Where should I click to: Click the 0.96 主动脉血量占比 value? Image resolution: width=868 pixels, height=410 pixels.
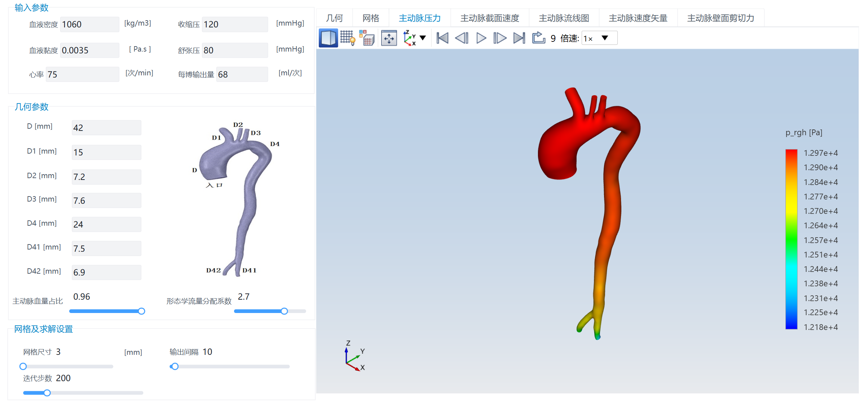(x=81, y=296)
